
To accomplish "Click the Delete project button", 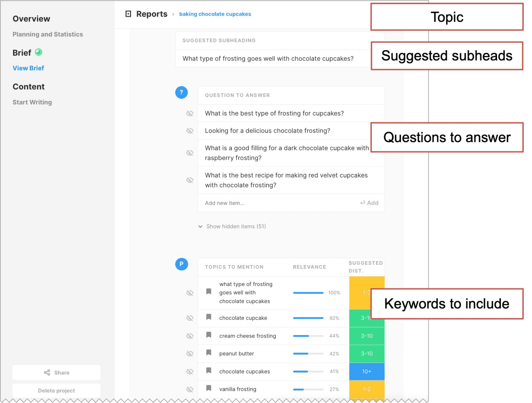I will 56,390.
